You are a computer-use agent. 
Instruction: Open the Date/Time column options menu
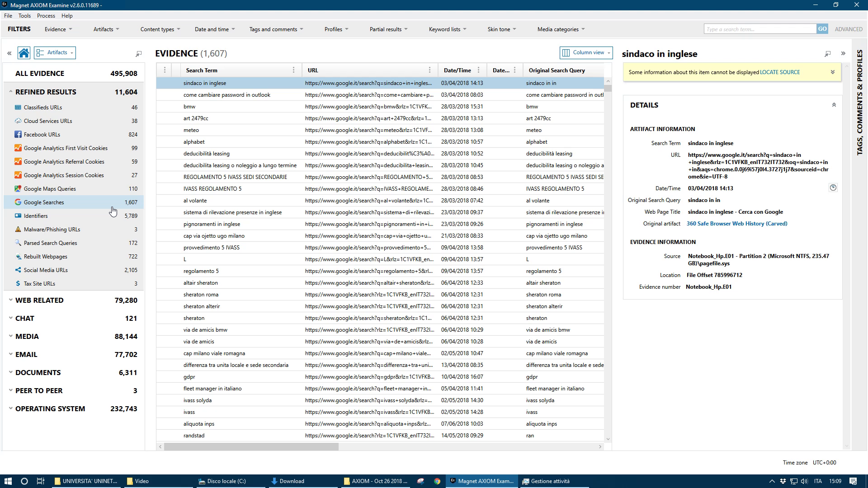coord(479,70)
